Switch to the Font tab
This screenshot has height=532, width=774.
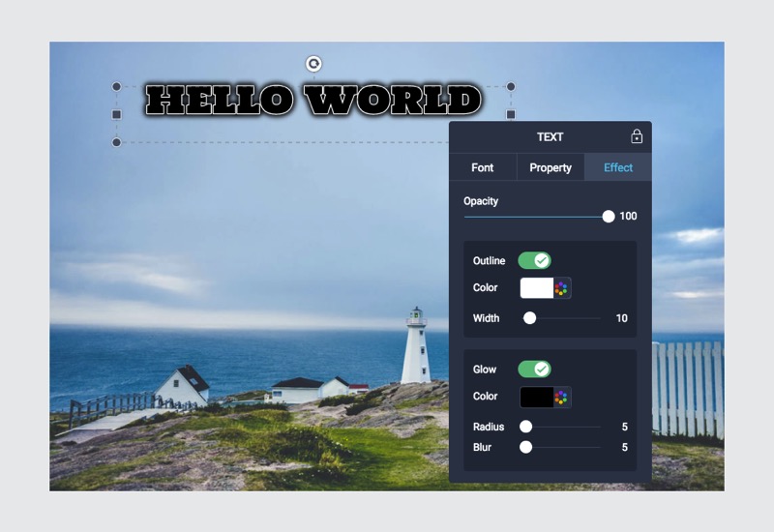pyautogui.click(x=482, y=167)
